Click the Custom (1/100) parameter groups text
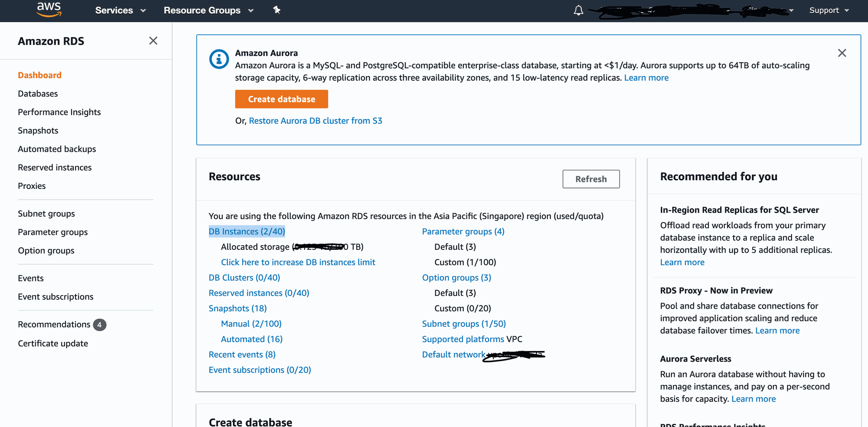The image size is (868, 427). [x=465, y=262]
